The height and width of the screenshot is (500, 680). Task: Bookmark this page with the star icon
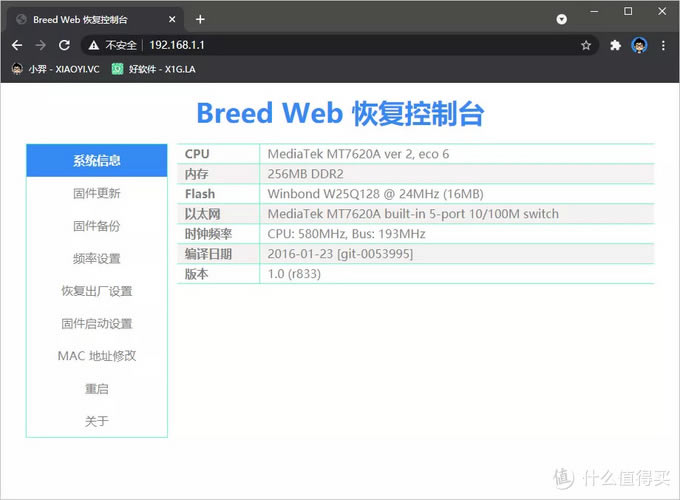(x=586, y=45)
